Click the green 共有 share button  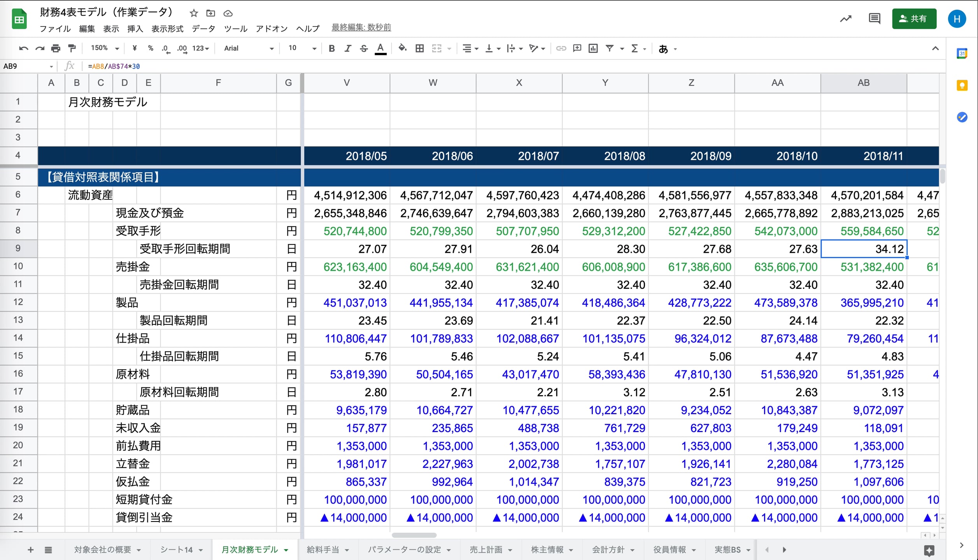tap(914, 19)
